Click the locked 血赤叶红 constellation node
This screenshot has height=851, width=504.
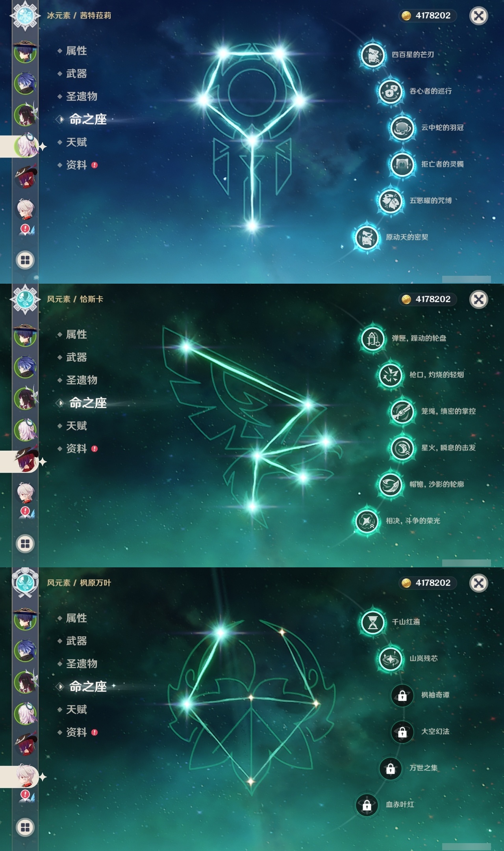point(367,805)
